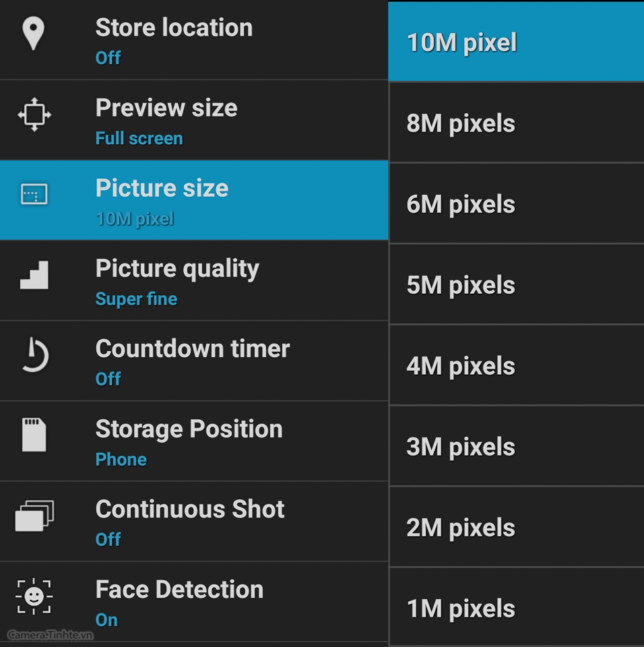
Task: Open Preview size Full screen options
Action: [194, 120]
